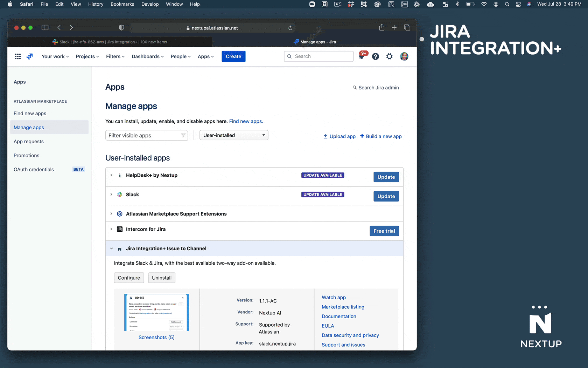
Task: Go forward with Safari forward arrow
Action: (x=71, y=28)
